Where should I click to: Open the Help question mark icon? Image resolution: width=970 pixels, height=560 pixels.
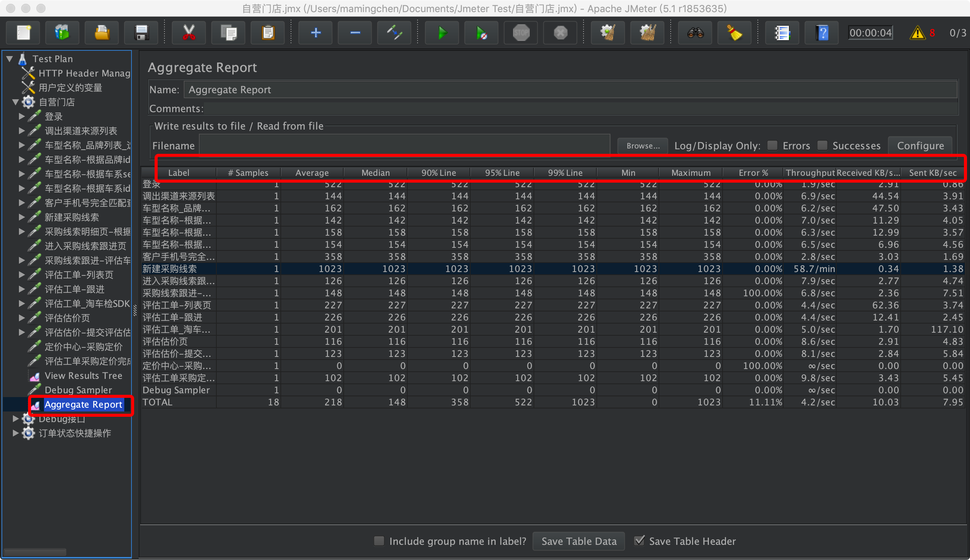tap(822, 33)
